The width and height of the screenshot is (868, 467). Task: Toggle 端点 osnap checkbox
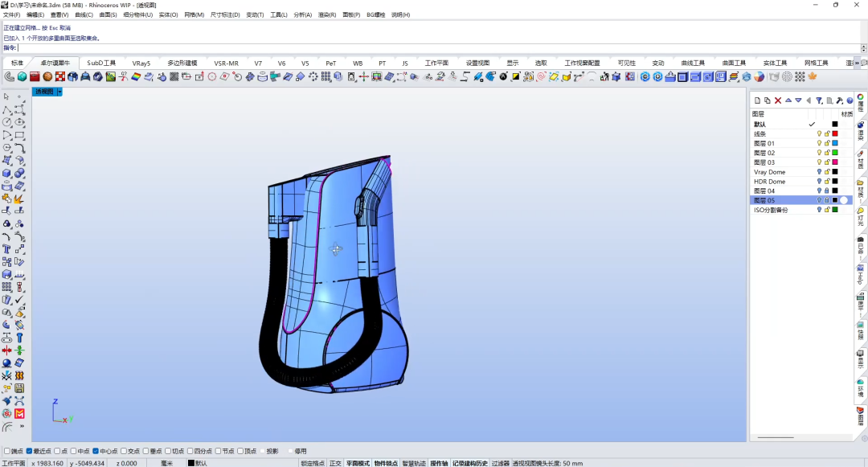pos(7,451)
